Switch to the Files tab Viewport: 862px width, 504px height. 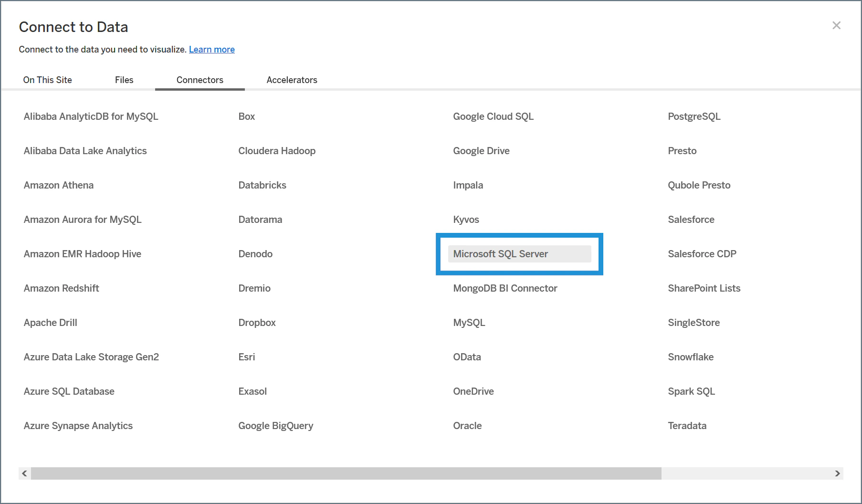pos(124,80)
